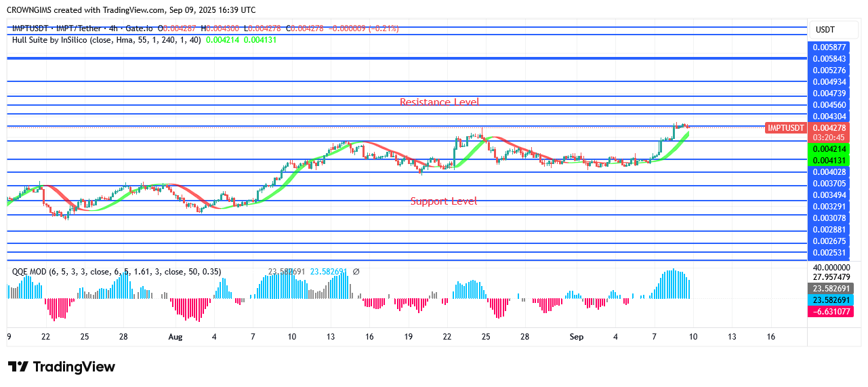Click the Sep label on the time axis
The image size is (868, 387).
[x=577, y=337]
